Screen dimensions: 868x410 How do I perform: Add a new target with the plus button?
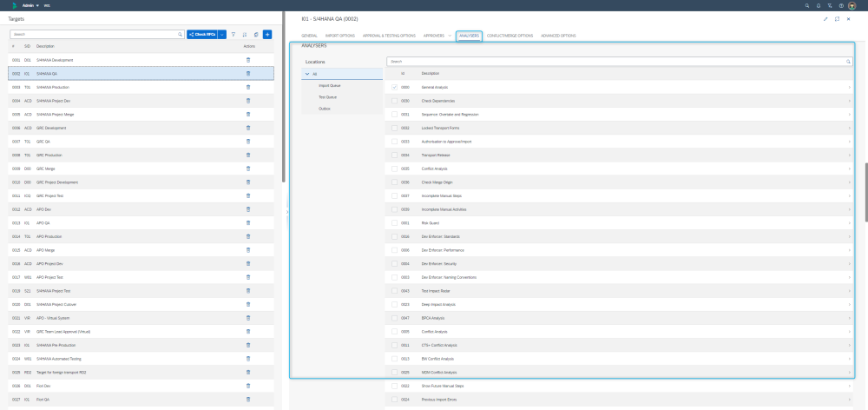point(267,35)
